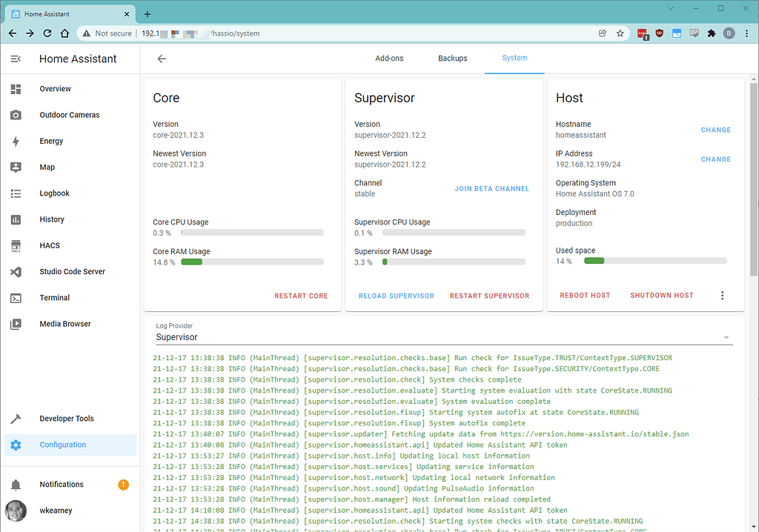Open Developer Tools hammer icon
759x532 pixels.
point(16,419)
